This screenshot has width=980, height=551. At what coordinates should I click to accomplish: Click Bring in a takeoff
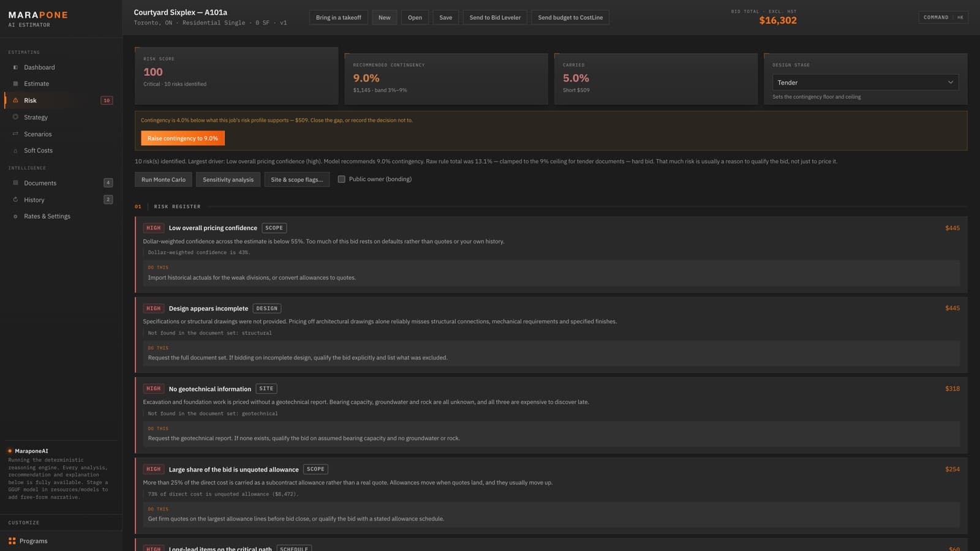(339, 18)
